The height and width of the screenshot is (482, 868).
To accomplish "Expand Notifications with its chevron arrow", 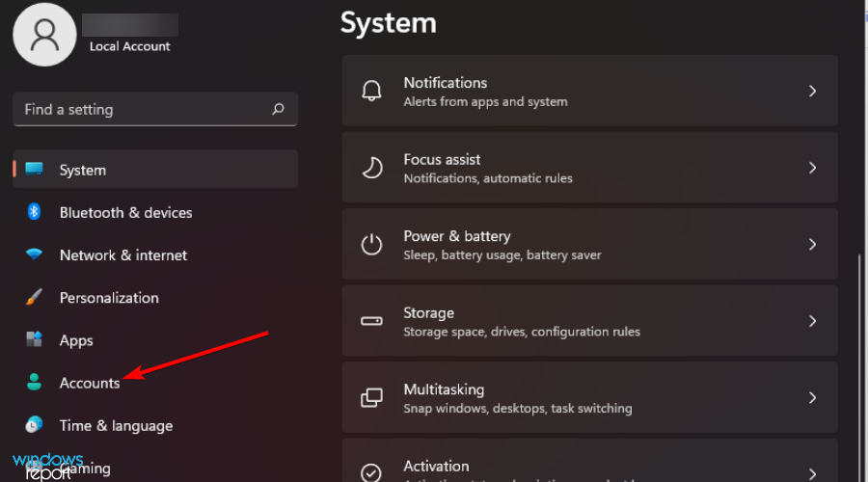I will pos(812,91).
